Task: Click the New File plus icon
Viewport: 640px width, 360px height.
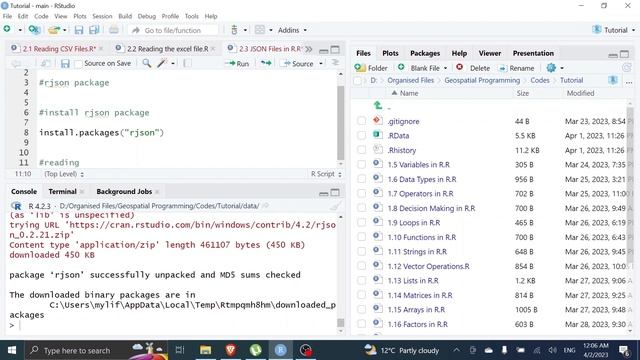Action: tap(7, 29)
